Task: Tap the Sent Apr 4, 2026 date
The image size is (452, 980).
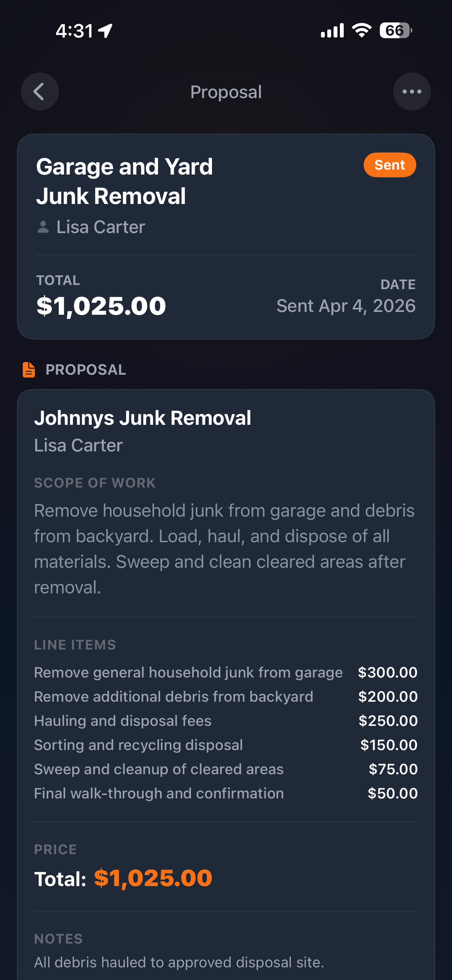Action: click(x=346, y=306)
